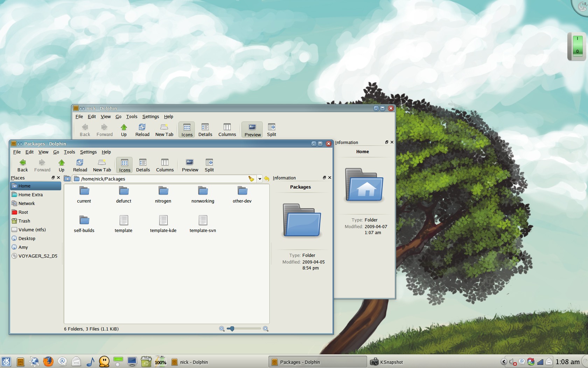588x368 pixels.
Task: Open Network place
Action: (x=36, y=203)
